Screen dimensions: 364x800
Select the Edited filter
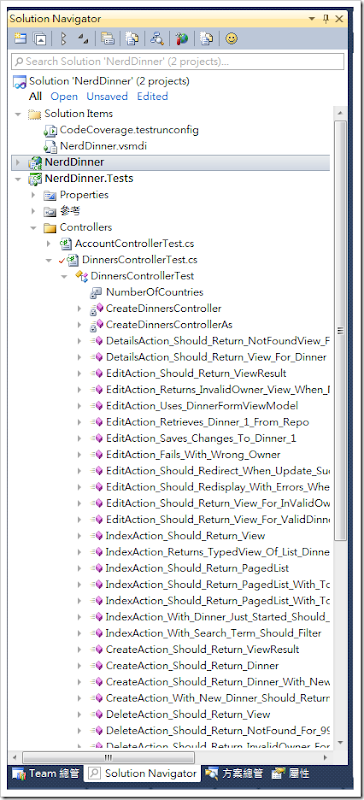pos(152,96)
